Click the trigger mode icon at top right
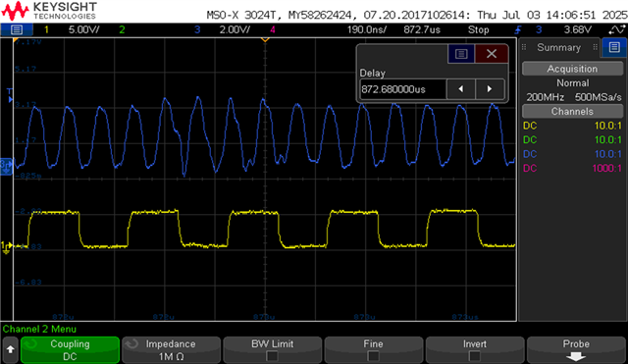This screenshot has width=628, height=364. point(617,29)
